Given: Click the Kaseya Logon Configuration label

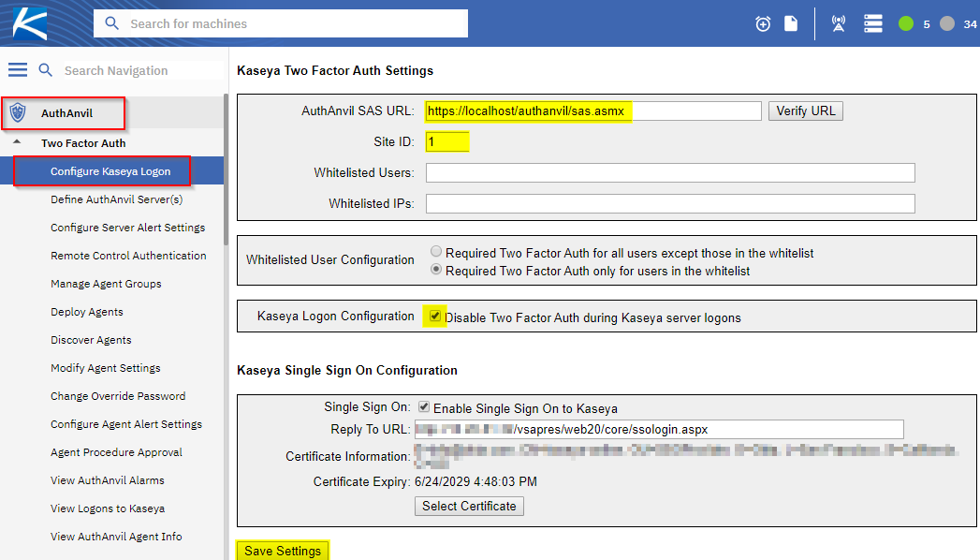Looking at the screenshot, I should (336, 317).
